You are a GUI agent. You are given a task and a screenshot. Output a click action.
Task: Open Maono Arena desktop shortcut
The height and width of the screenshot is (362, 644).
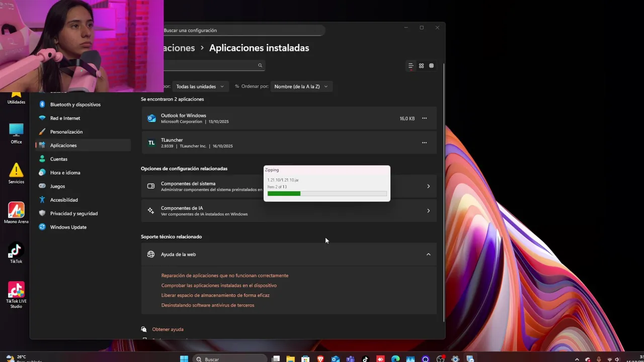(16, 213)
